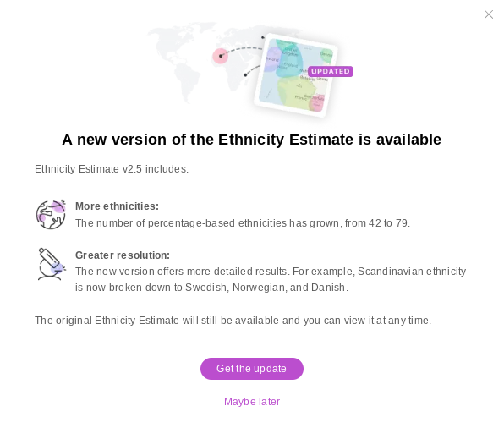Click the pink region on the map card
This screenshot has width=504, height=439.
[x=316, y=103]
